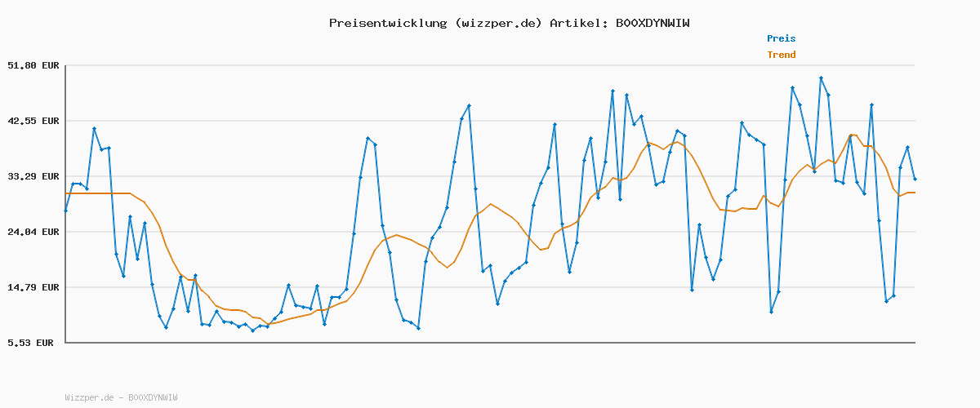Select the 33.29 EUR axis label
This screenshot has height=408, width=980.
34,176
